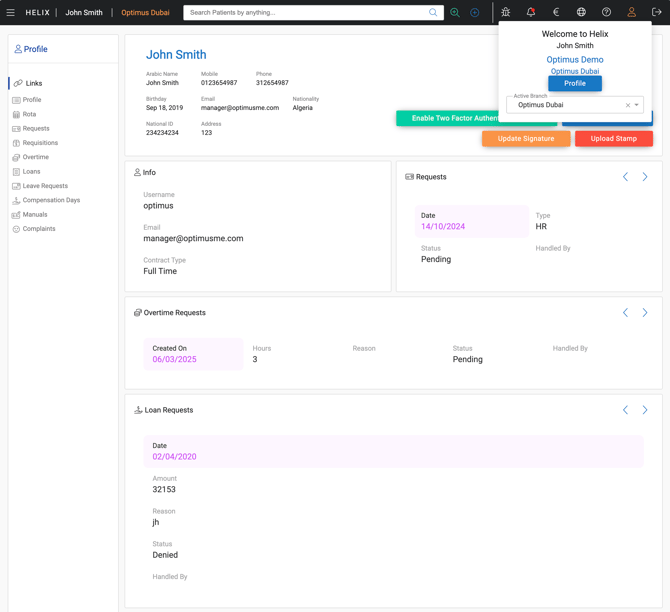Open Compensation Days sidebar item

click(x=51, y=200)
